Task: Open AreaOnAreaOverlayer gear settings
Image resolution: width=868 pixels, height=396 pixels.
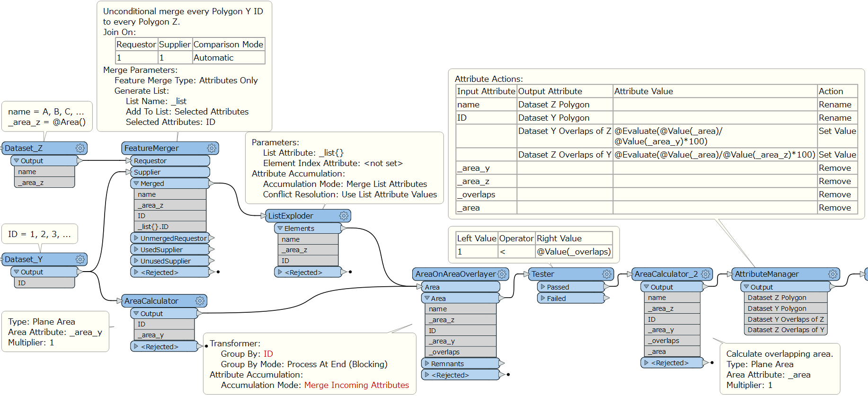Action: [x=502, y=274]
